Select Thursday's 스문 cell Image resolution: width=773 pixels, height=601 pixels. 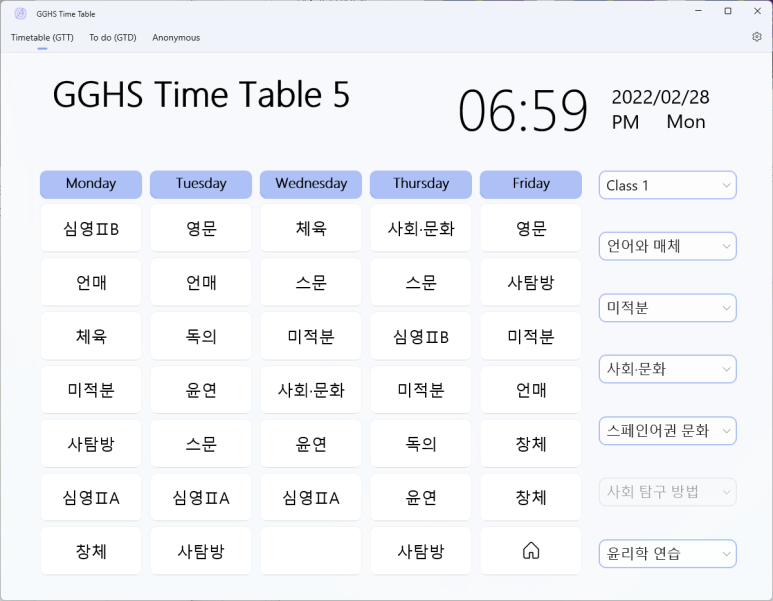[x=421, y=282]
